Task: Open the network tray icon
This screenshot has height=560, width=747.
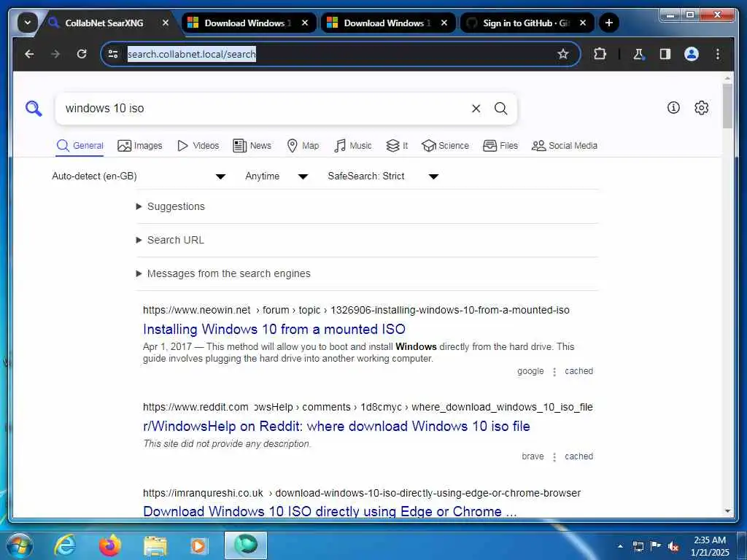Action: pos(638,546)
